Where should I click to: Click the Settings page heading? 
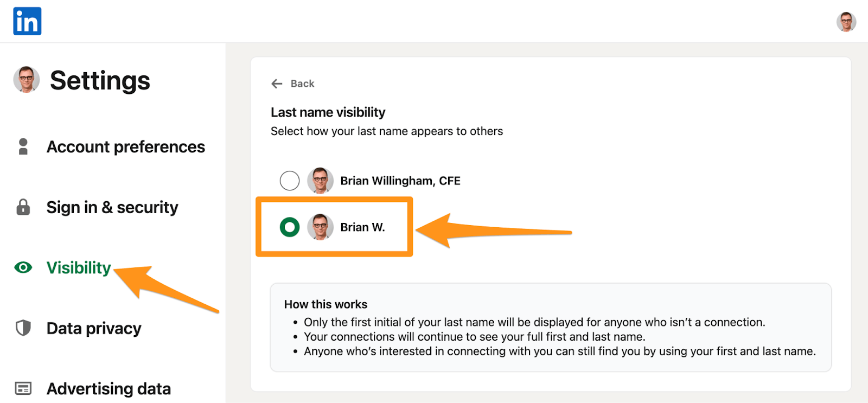[100, 81]
